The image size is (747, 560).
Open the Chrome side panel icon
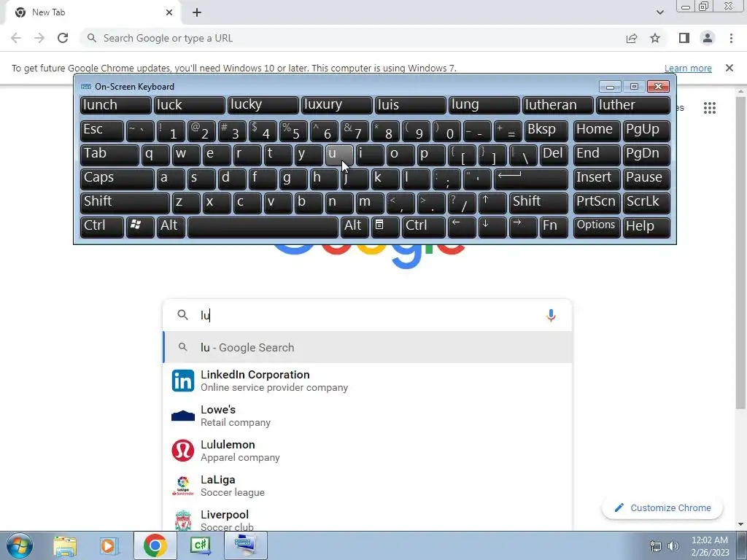(684, 38)
